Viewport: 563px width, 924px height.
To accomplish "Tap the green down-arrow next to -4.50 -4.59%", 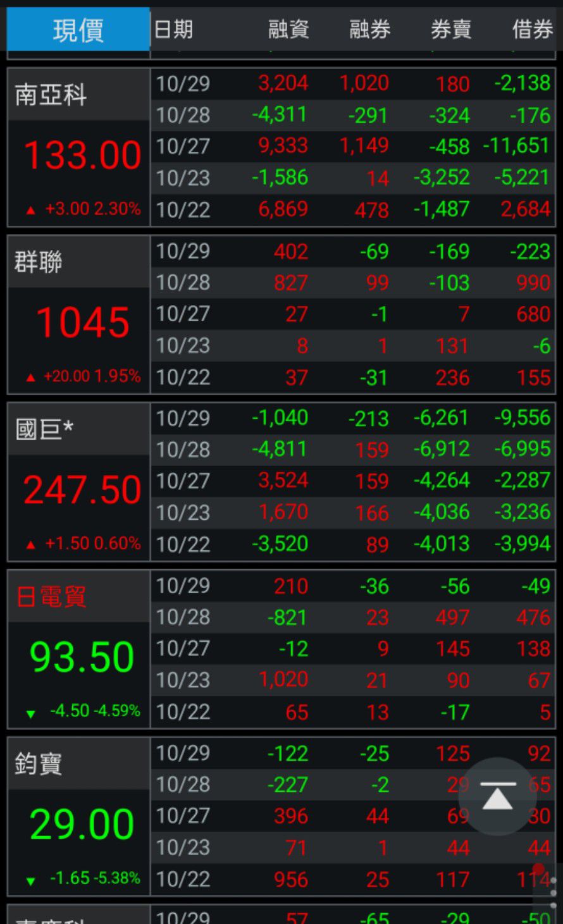I will (30, 713).
